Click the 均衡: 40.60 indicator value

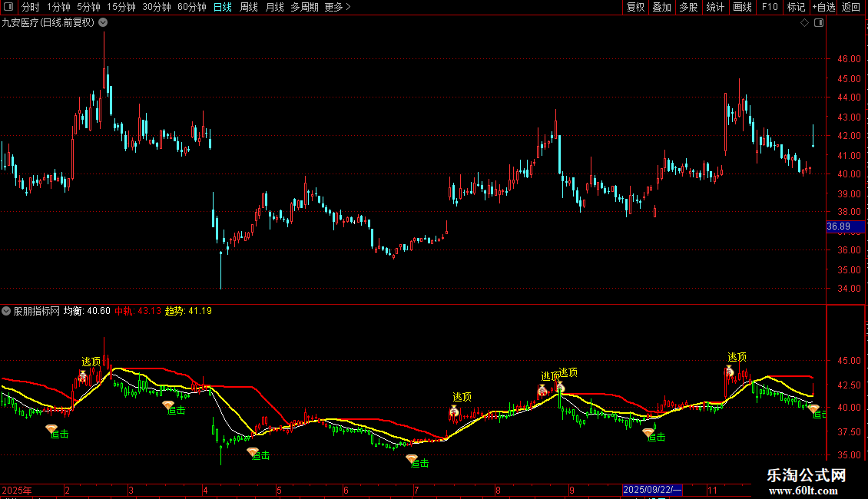(x=87, y=311)
